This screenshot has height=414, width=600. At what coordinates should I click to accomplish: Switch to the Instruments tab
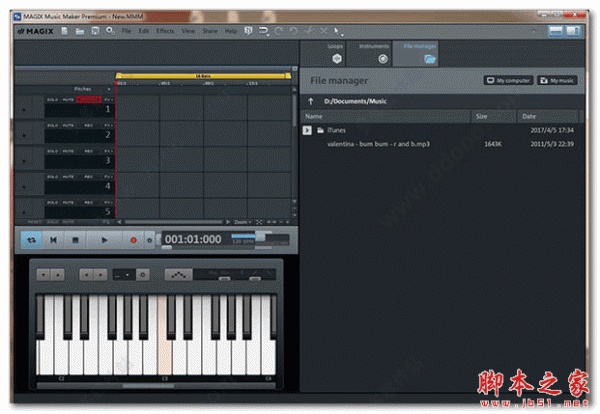(x=369, y=54)
